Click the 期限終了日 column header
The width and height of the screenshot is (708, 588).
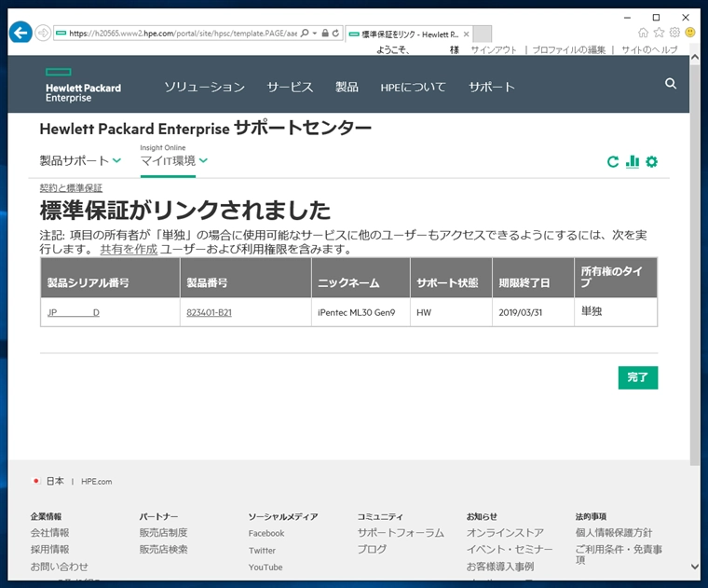pyautogui.click(x=533, y=278)
